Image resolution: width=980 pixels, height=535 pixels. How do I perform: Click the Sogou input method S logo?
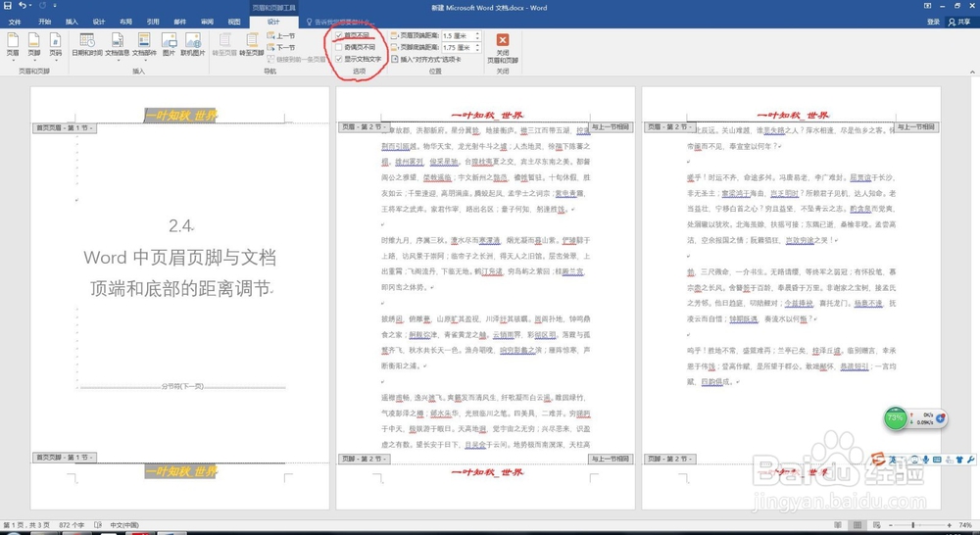pyautogui.click(x=878, y=461)
